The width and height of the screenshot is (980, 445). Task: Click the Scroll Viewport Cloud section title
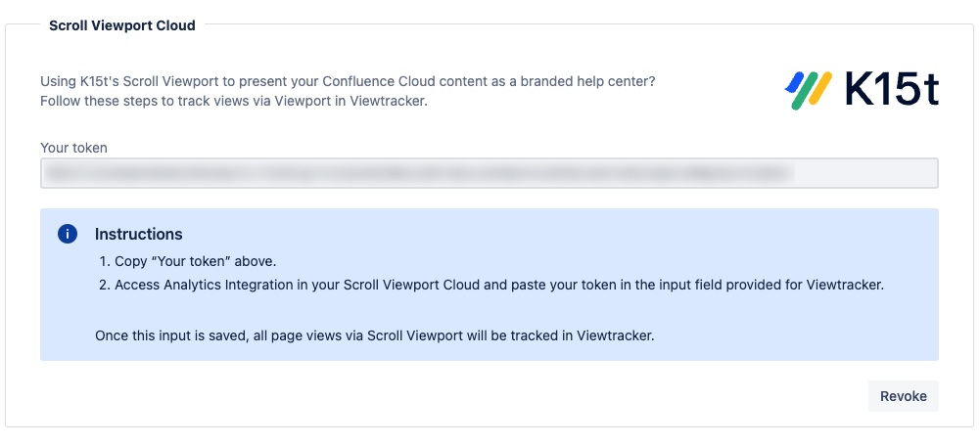coord(122,25)
